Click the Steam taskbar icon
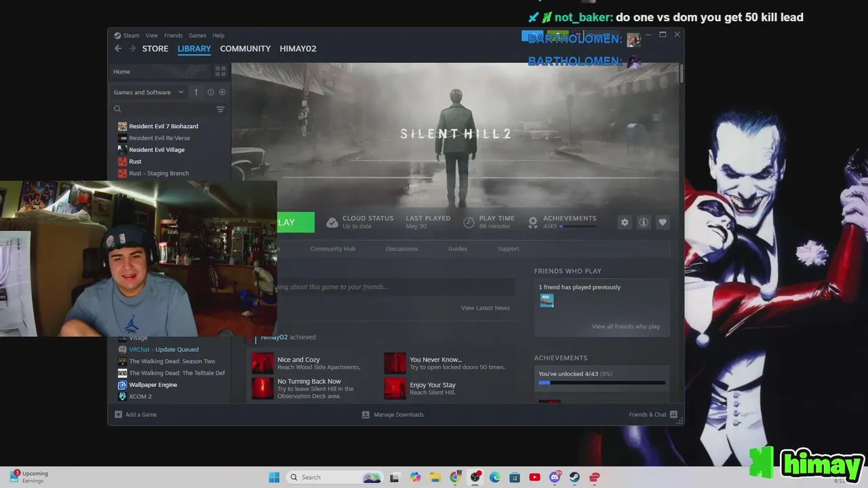This screenshot has width=868, height=488. [x=574, y=477]
